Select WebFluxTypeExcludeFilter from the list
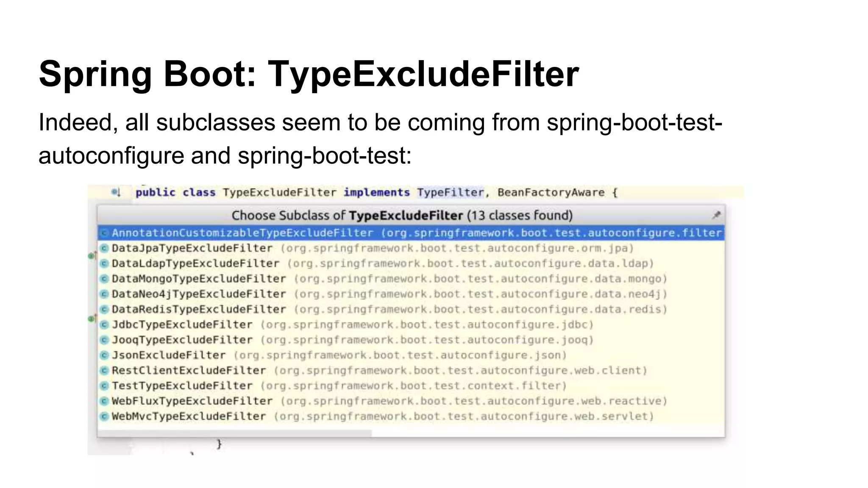 (192, 401)
